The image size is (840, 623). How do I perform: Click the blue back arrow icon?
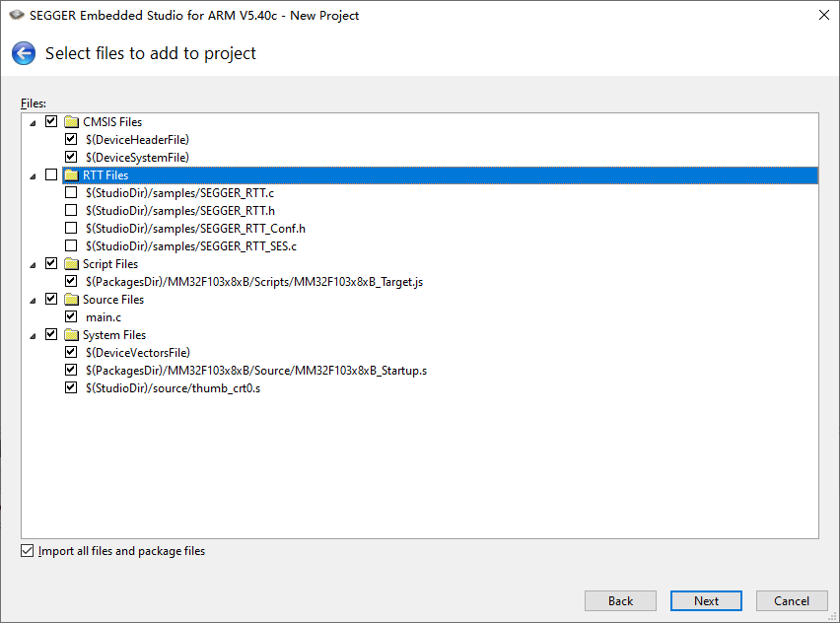(24, 53)
